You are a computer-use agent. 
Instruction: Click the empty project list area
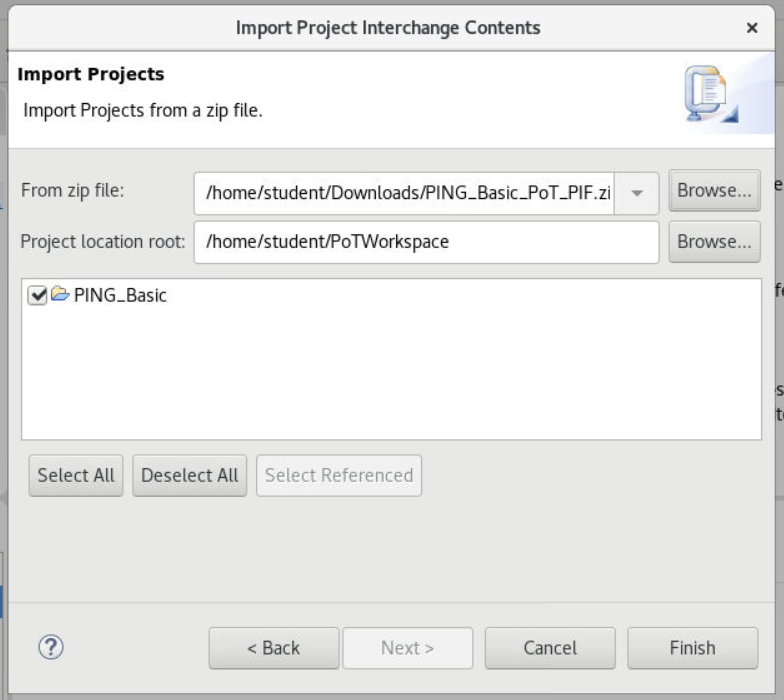click(390, 380)
